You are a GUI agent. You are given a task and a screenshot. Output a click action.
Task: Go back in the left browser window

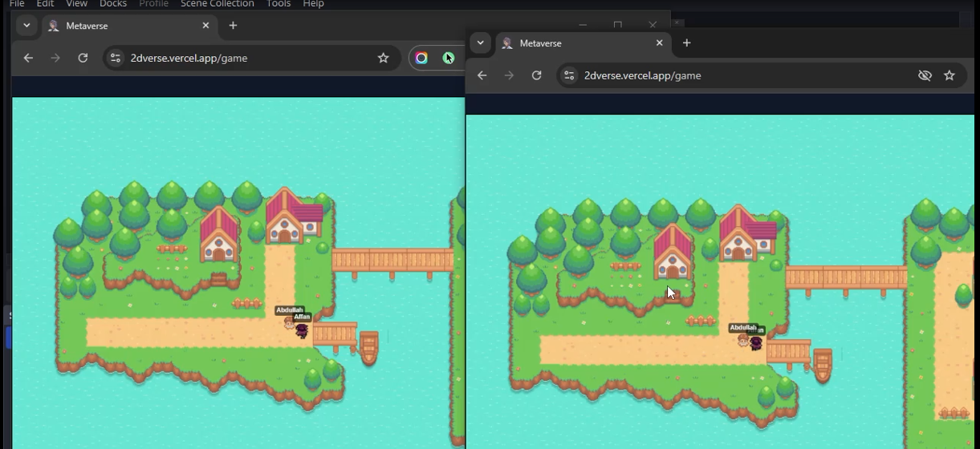[28, 58]
